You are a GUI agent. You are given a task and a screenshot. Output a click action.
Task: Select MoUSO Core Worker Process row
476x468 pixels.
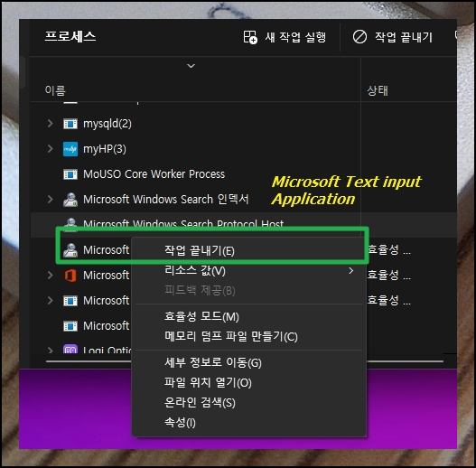[x=154, y=174]
